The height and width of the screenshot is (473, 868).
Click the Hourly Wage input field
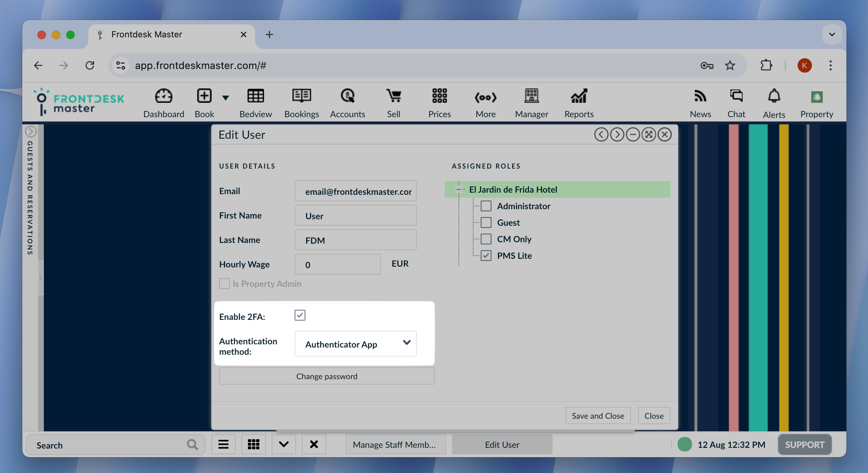point(337,264)
